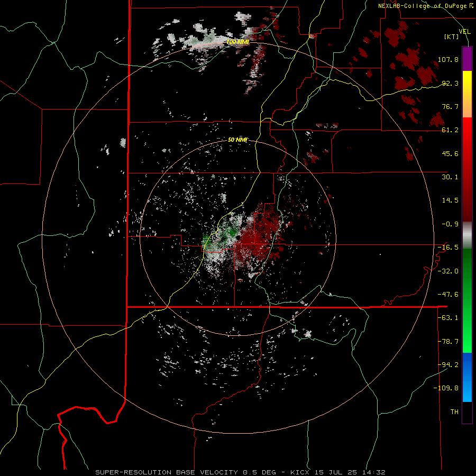Viewport: 476px width, 476px height.
Task: Select the -94.2 legend value
Action: click(x=448, y=365)
